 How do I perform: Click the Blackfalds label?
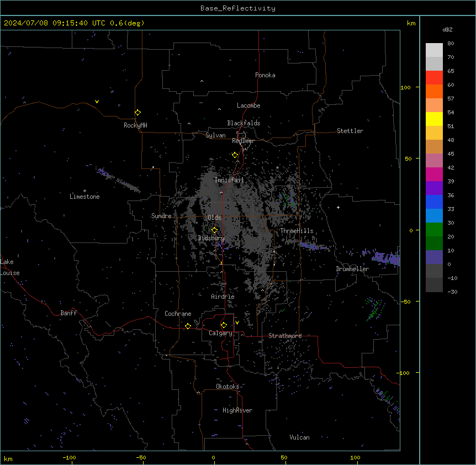click(x=244, y=123)
